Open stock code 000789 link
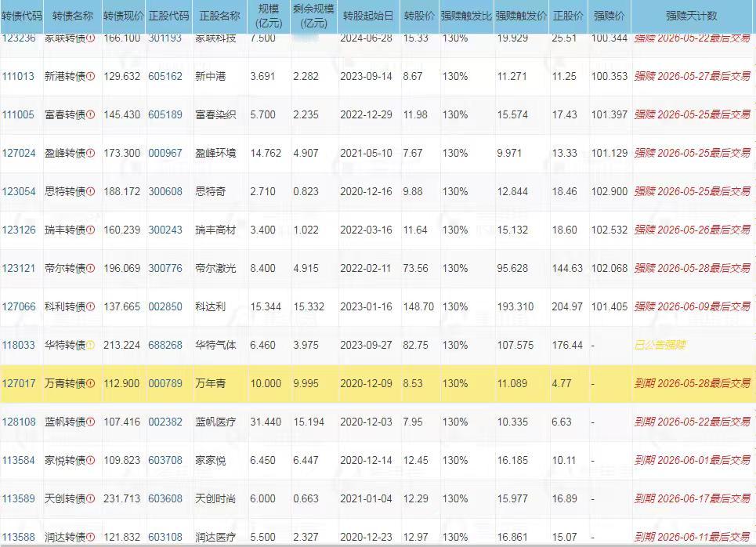The height and width of the screenshot is (547, 756). tap(165, 383)
